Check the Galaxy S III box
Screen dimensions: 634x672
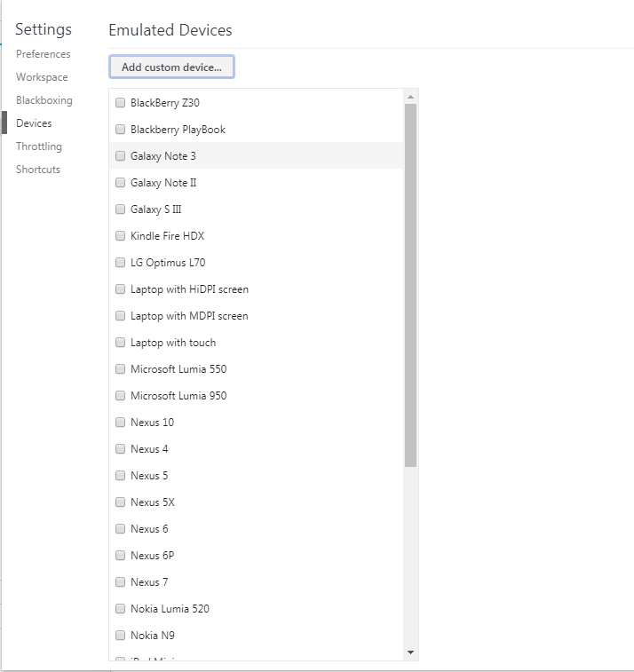coord(121,210)
